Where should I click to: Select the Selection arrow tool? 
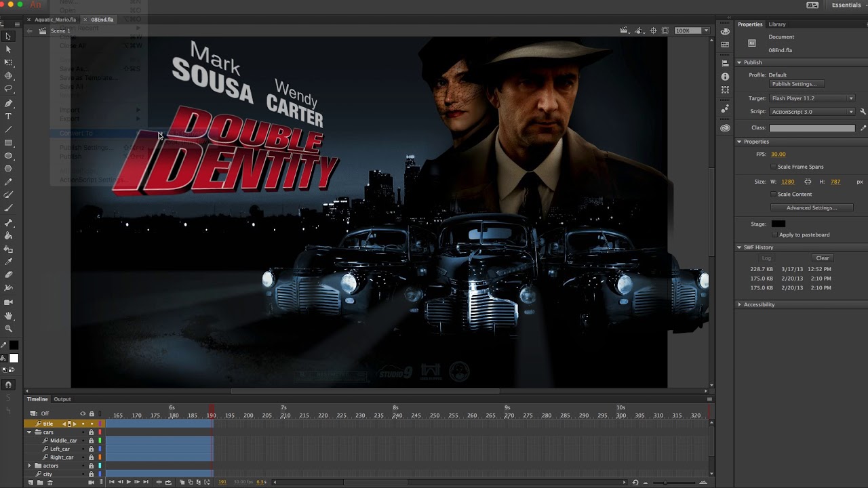coord(8,37)
